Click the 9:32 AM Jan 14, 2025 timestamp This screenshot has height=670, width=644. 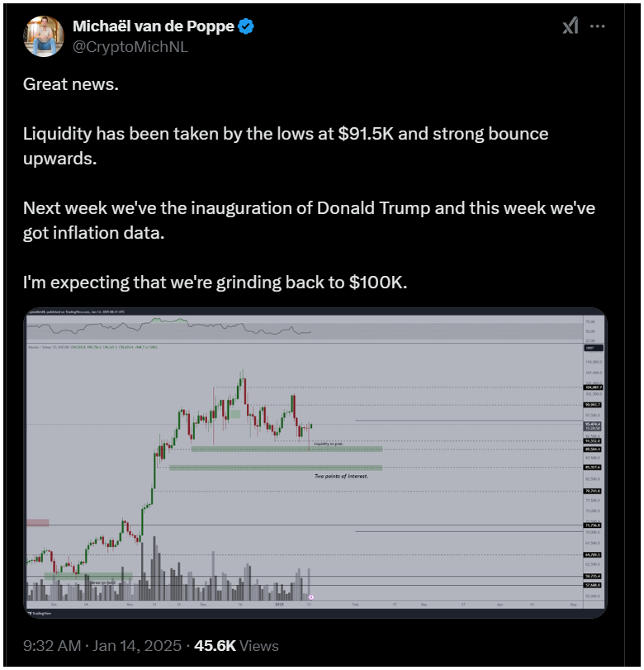(102, 645)
